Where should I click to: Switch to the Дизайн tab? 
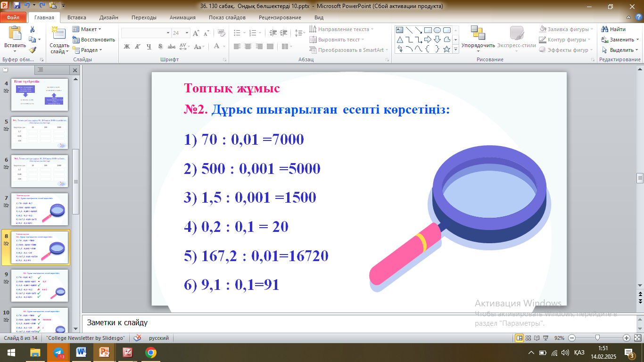109,17
